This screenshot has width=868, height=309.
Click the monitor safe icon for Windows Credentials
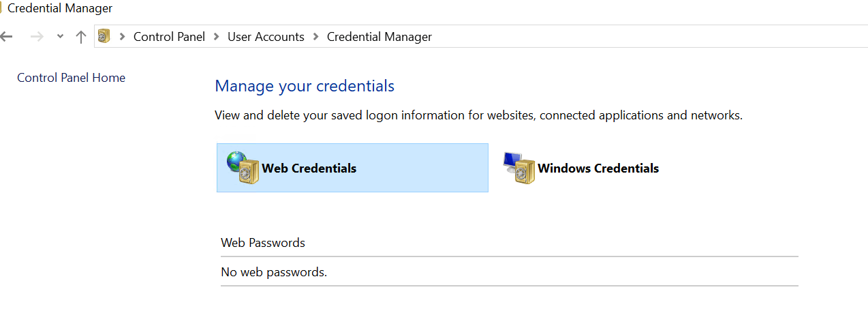pos(519,168)
